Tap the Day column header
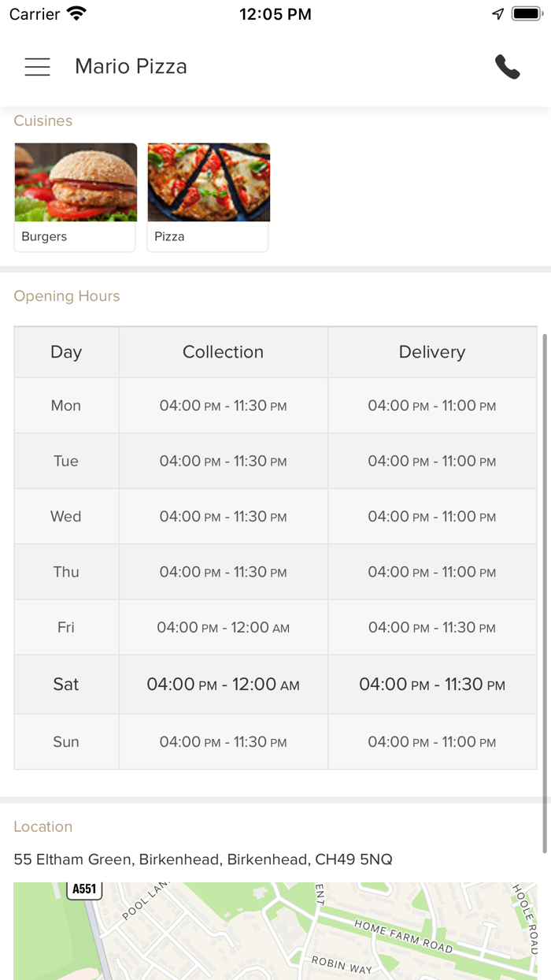The image size is (551, 980). click(66, 352)
